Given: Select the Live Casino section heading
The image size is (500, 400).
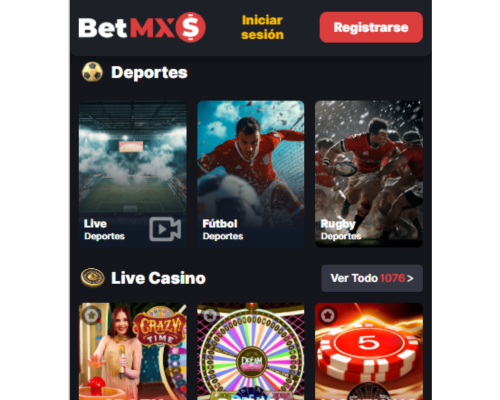Looking at the screenshot, I should [158, 278].
